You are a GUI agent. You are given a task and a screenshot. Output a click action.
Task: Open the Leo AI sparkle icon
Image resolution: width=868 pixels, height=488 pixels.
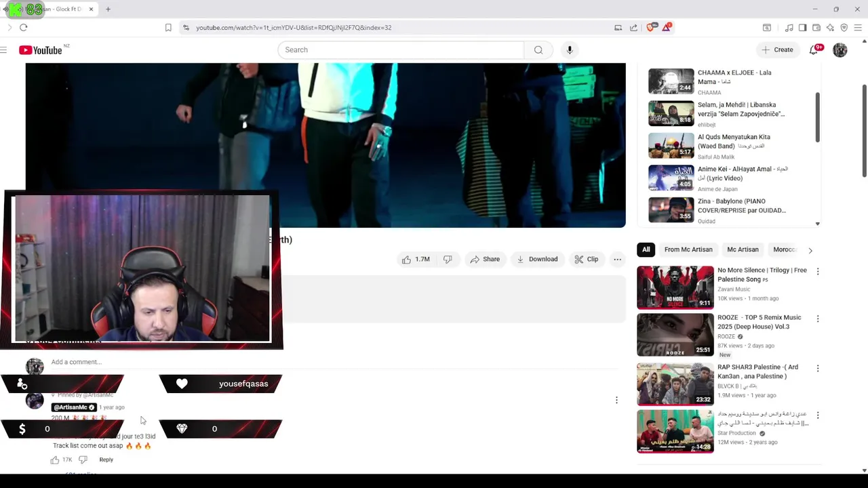(830, 28)
